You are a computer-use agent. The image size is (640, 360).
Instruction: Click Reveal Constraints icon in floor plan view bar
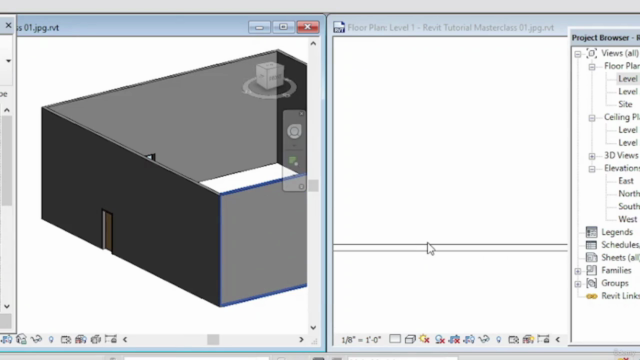click(x=543, y=339)
